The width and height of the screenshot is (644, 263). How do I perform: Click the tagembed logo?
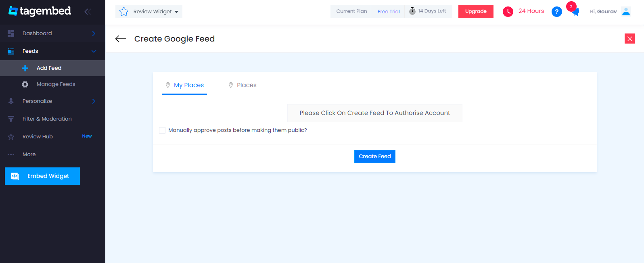[40, 11]
